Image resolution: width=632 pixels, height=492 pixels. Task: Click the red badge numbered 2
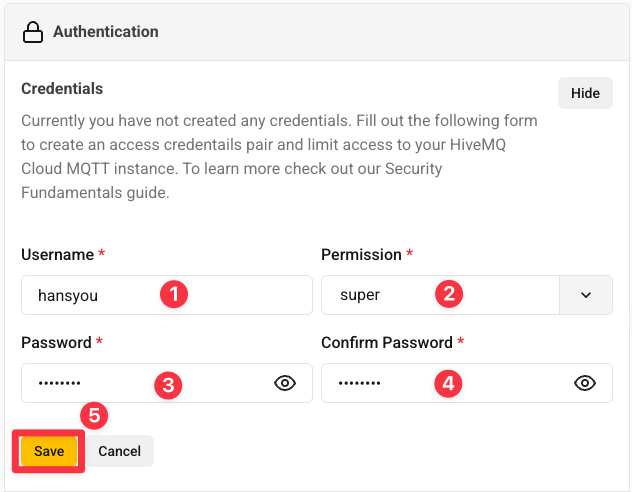[449, 294]
